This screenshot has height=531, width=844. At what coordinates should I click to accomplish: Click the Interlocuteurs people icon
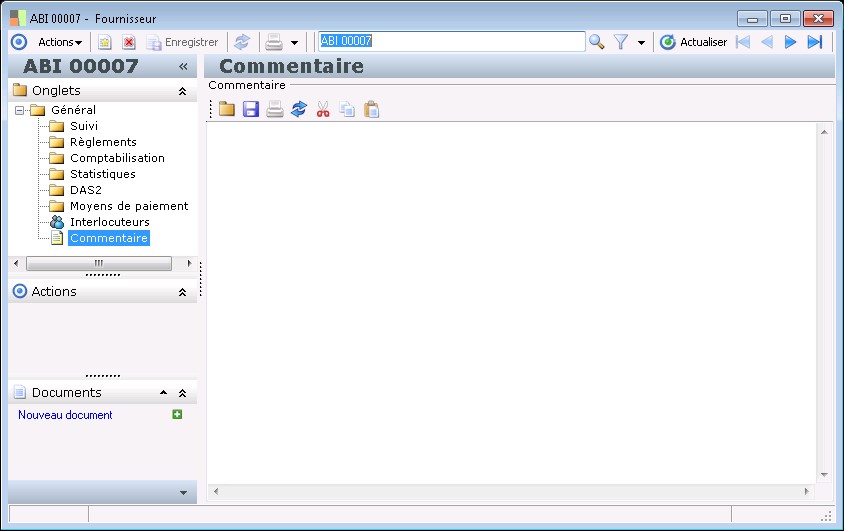point(57,222)
